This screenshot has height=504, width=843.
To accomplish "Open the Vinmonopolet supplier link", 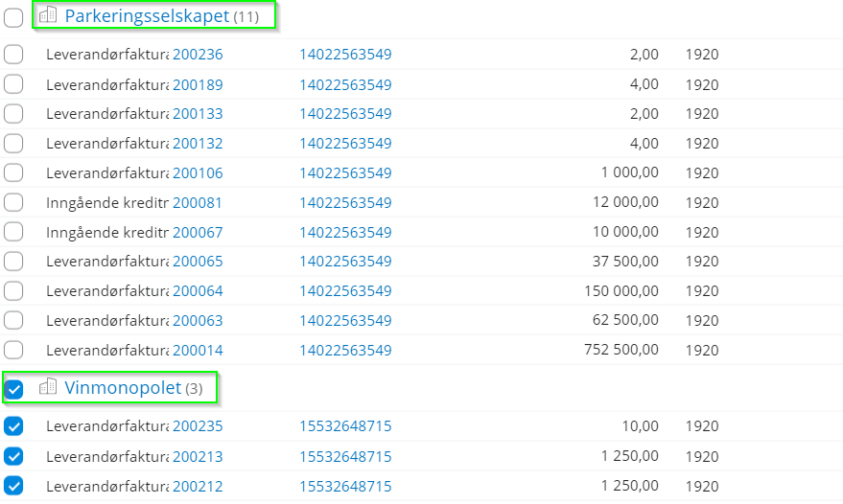I will [x=123, y=387].
